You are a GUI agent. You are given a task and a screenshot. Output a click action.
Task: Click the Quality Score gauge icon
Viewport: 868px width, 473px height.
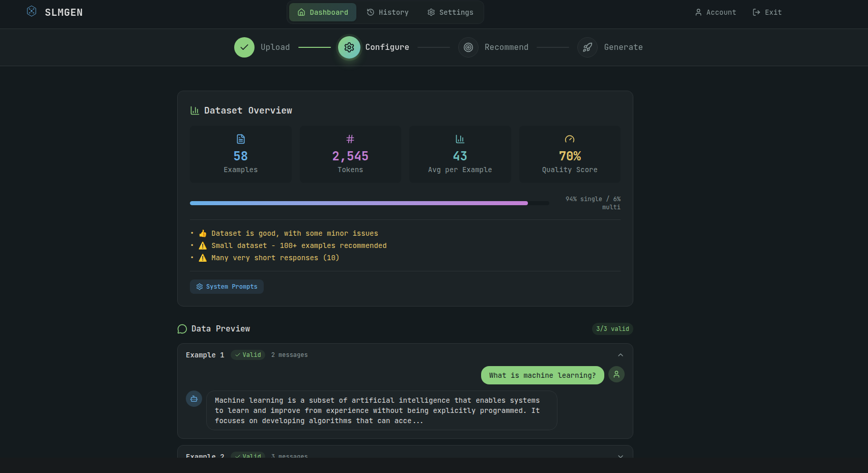click(570, 138)
